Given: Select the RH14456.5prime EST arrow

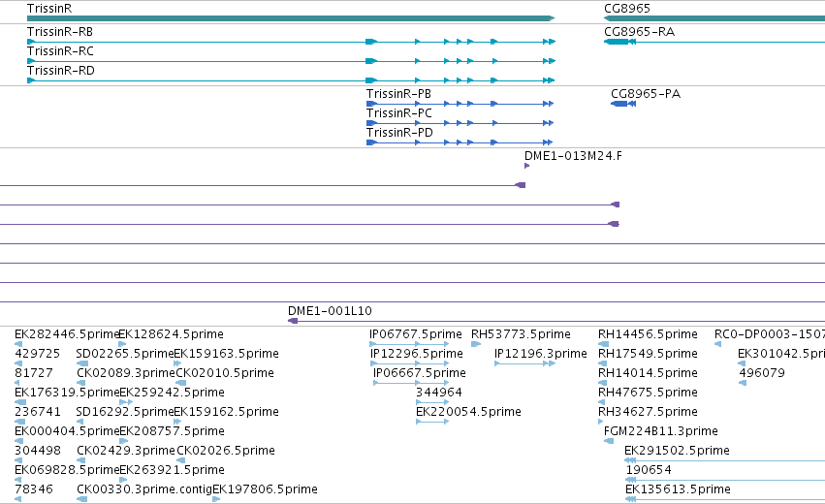Looking at the screenshot, I should [604, 344].
